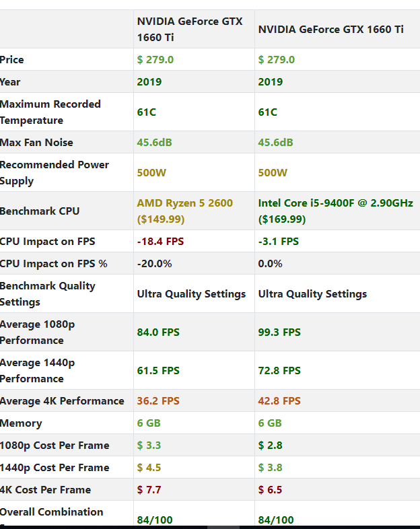This screenshot has width=420, height=529.
Task: Click the GTX 1660 Ti header above the Intel column
Action: (331, 30)
